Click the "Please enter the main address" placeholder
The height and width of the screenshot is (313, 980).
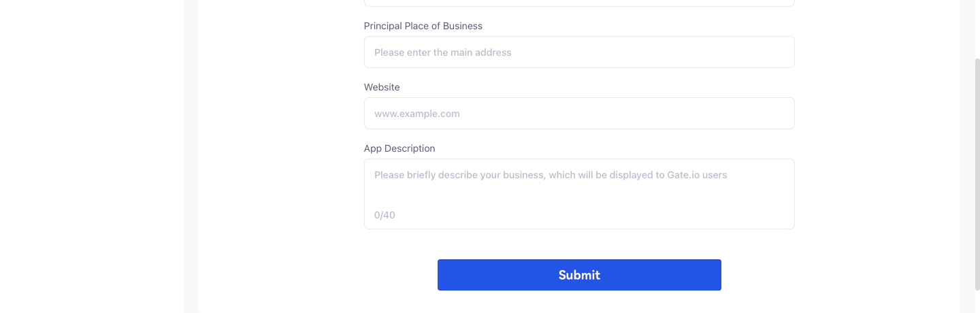click(x=442, y=52)
